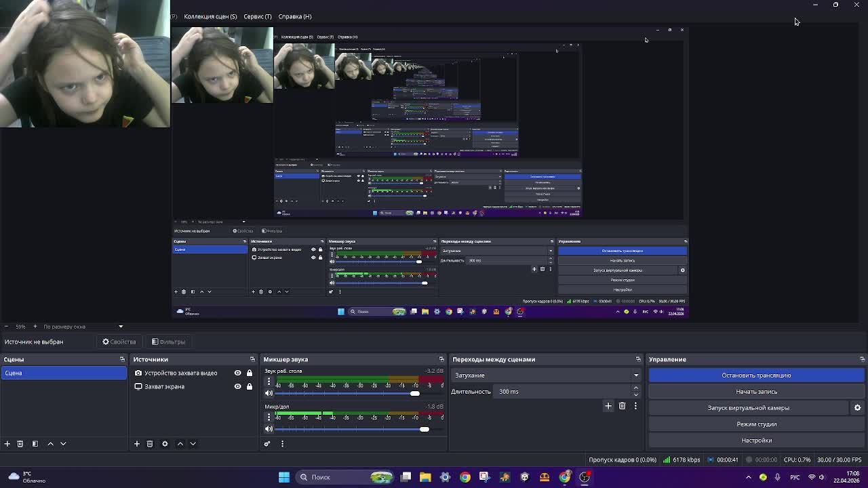
Task: Open the Коллекция сцен menu
Action: pyautogui.click(x=210, y=16)
